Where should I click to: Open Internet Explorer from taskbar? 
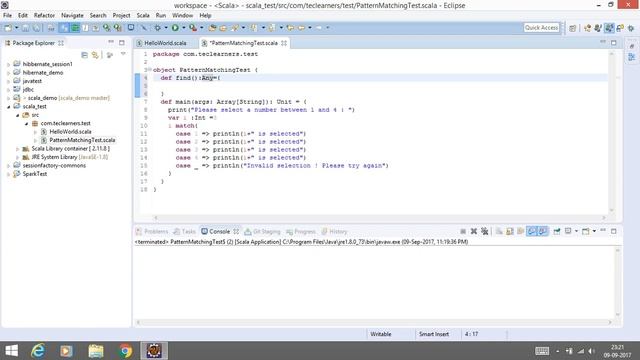(x=38, y=351)
